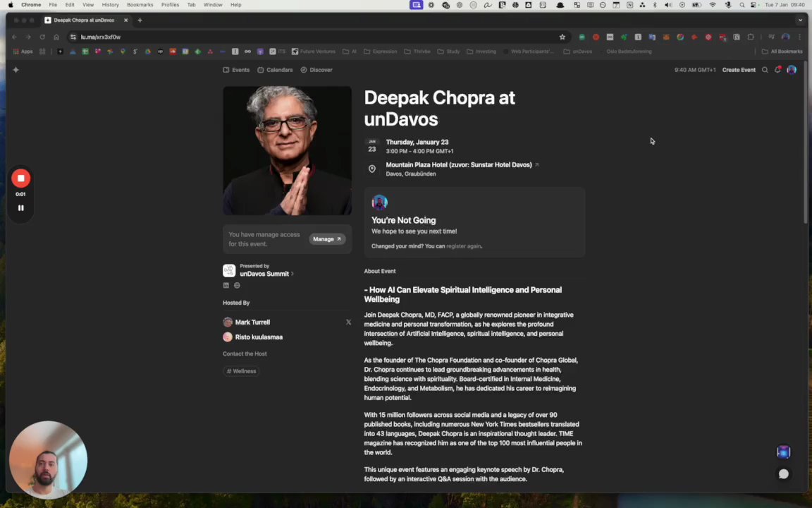Click the browser forward arrow
The image size is (812, 508).
point(28,37)
